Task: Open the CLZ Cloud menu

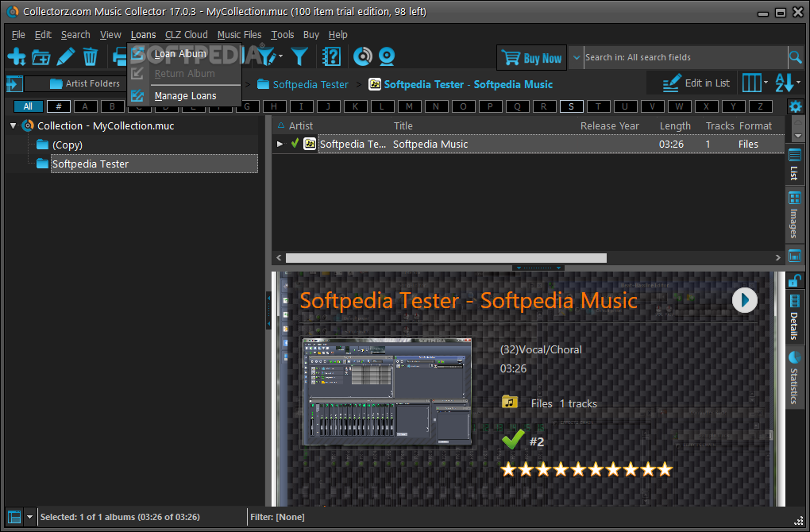Action: pos(186,35)
